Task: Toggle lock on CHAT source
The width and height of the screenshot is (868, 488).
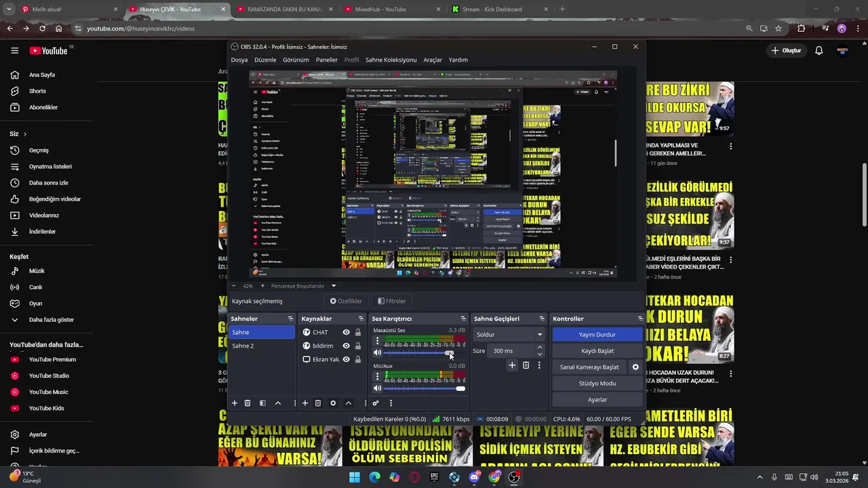Action: 358,332
